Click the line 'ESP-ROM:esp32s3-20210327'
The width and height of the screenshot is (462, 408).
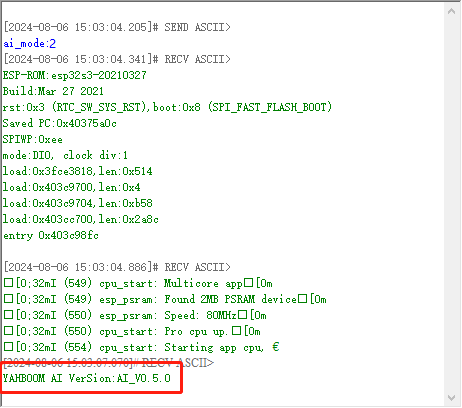click(75, 75)
